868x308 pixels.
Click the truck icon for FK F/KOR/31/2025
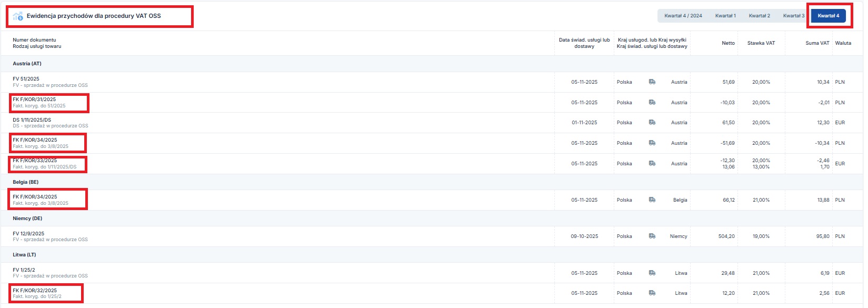[652, 103]
